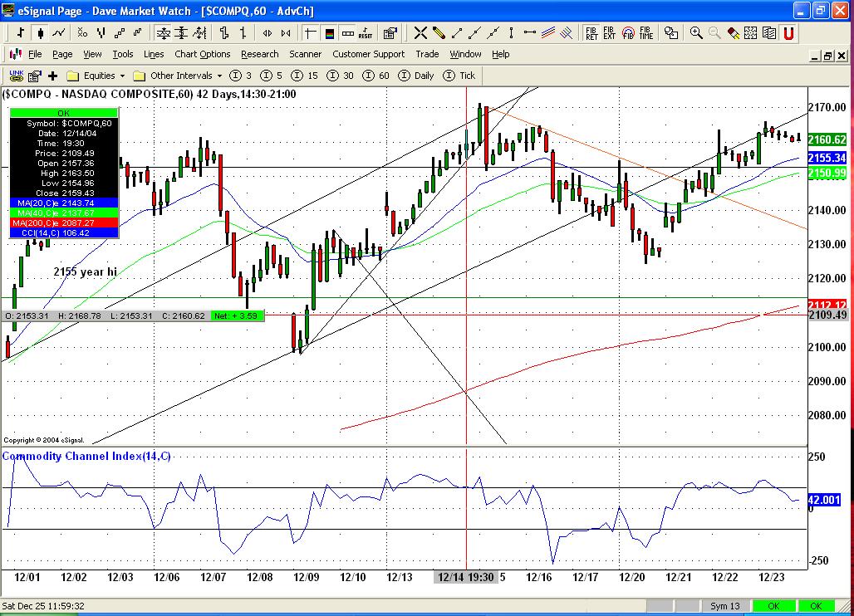Pick the vertical line tool
Screen dimensions: 854x616
[511, 34]
